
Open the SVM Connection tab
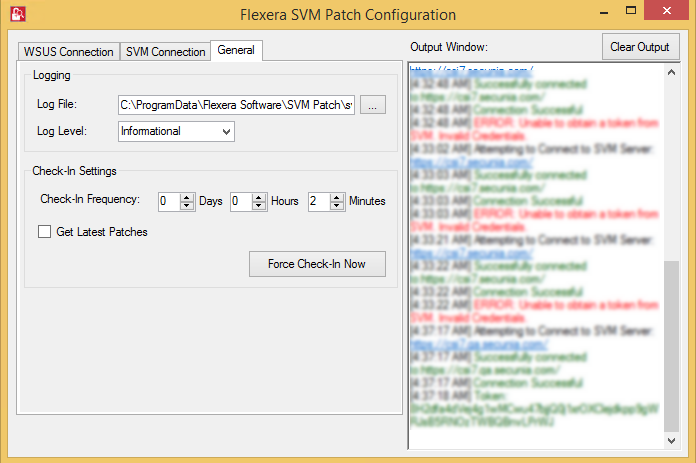click(165, 52)
